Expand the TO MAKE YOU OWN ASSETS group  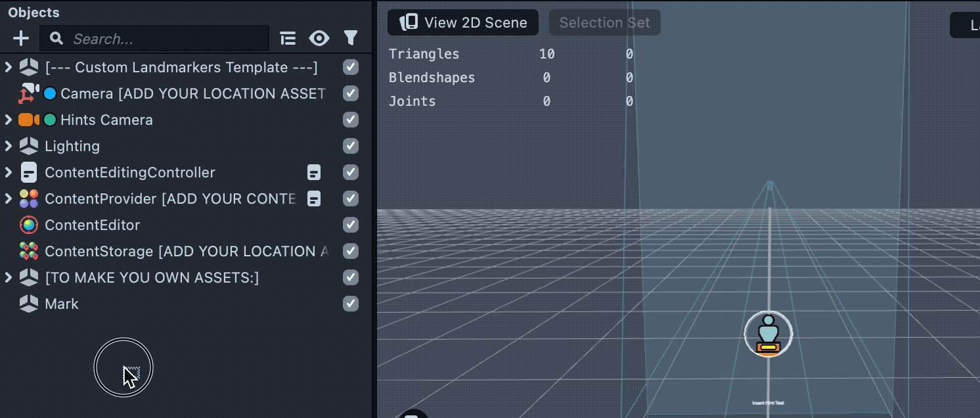[9, 278]
